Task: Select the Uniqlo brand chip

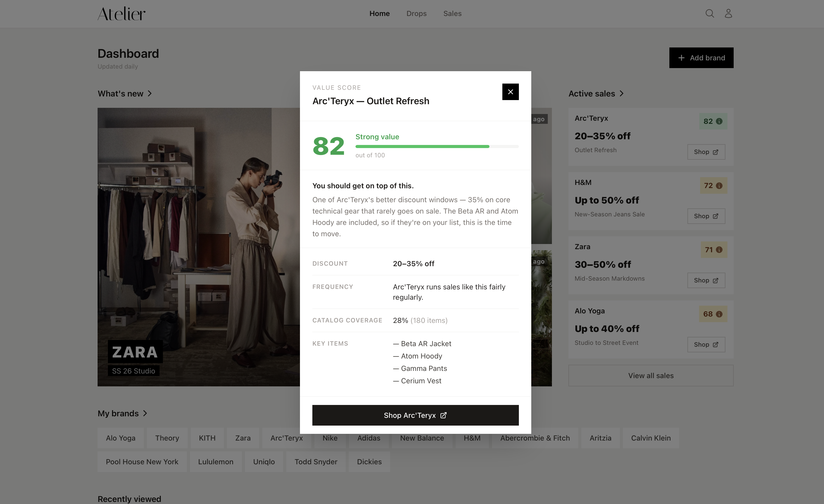Action: (x=264, y=461)
